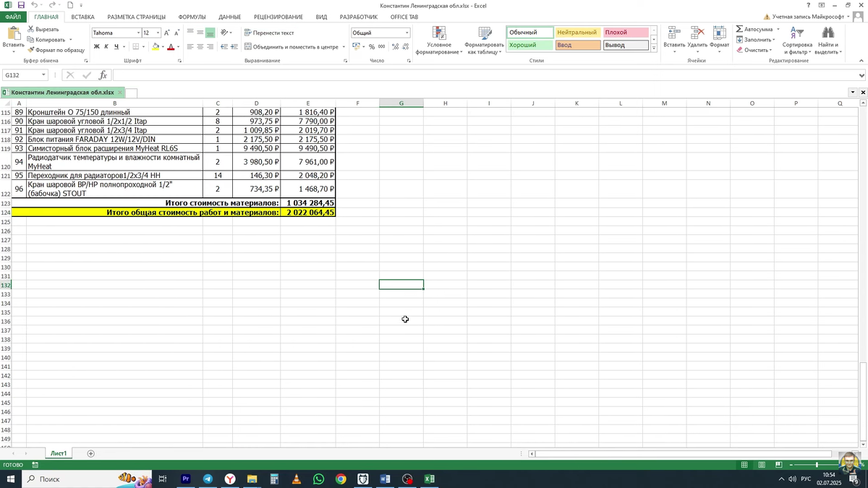Click the Cut (Вырезать) scissors button
The height and width of the screenshot is (488, 868).
(43, 29)
